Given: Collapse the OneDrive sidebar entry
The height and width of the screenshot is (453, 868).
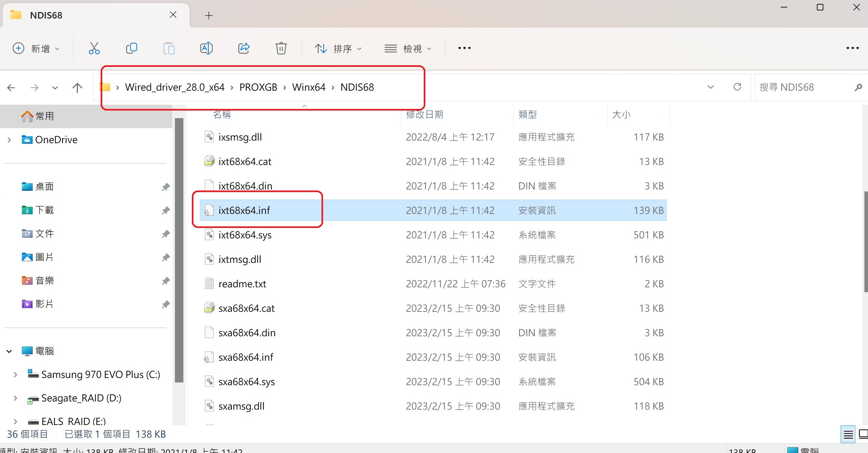Looking at the screenshot, I should pos(9,140).
